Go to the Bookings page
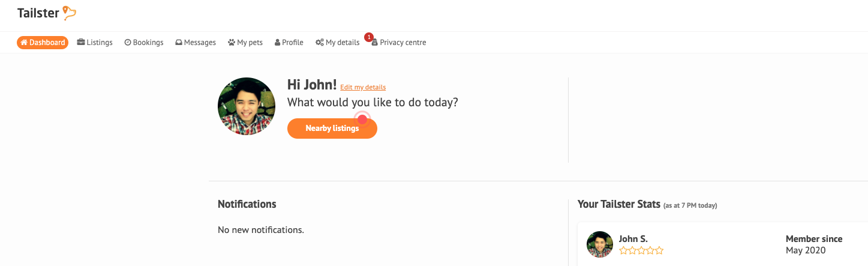Viewport: 868px width, 266px height. coord(144,43)
